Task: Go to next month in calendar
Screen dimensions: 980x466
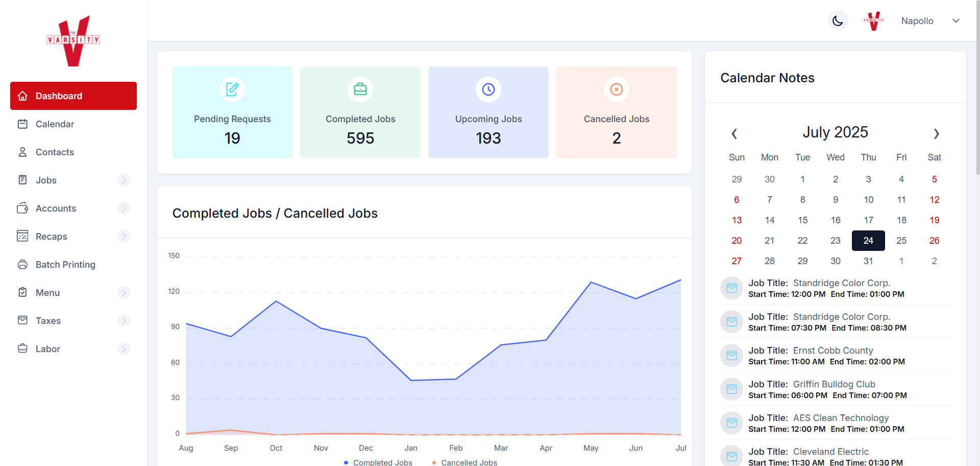Action: click(x=936, y=133)
